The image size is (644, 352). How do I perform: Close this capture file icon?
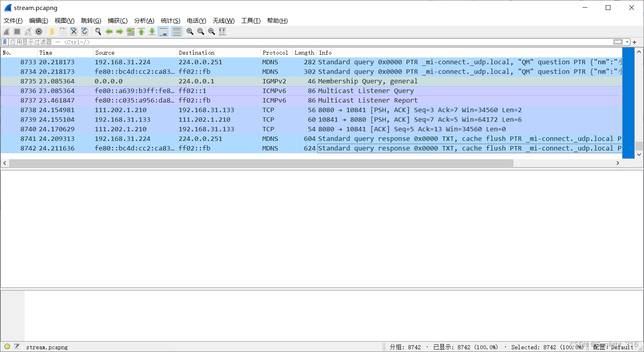click(x=73, y=32)
